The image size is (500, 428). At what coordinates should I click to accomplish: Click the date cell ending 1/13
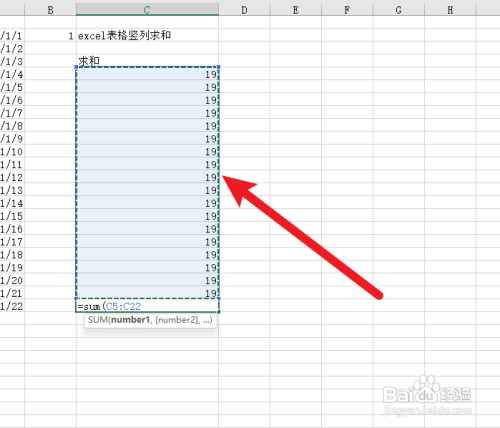point(12,190)
